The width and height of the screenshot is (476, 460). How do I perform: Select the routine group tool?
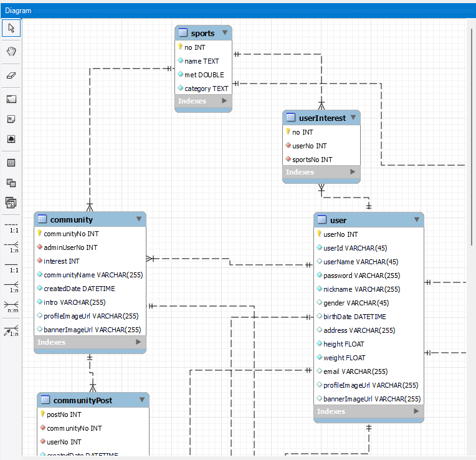tap(11, 203)
